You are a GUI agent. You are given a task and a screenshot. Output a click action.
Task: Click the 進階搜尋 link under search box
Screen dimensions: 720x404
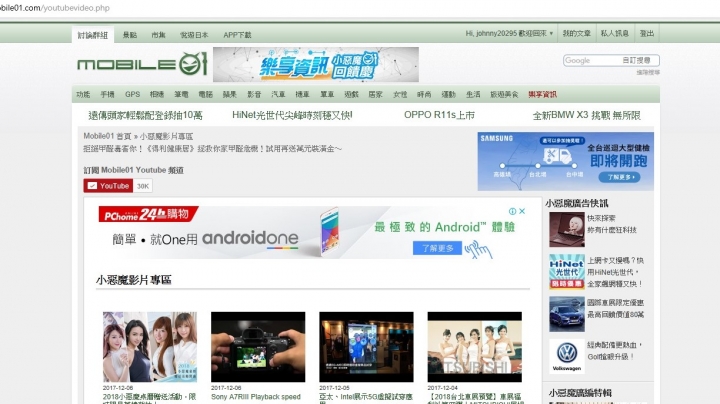click(x=648, y=72)
